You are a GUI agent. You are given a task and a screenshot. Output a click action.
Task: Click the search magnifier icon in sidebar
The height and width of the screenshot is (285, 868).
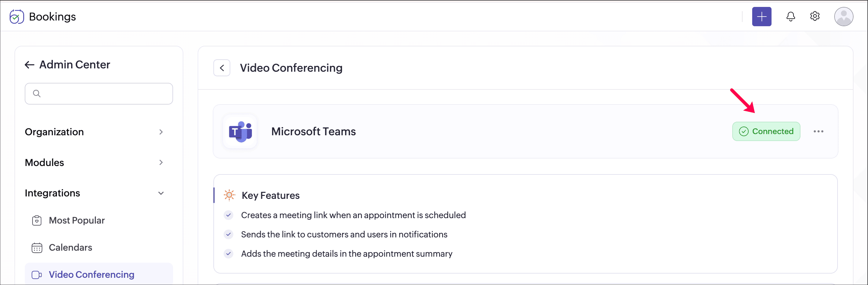coord(37,93)
